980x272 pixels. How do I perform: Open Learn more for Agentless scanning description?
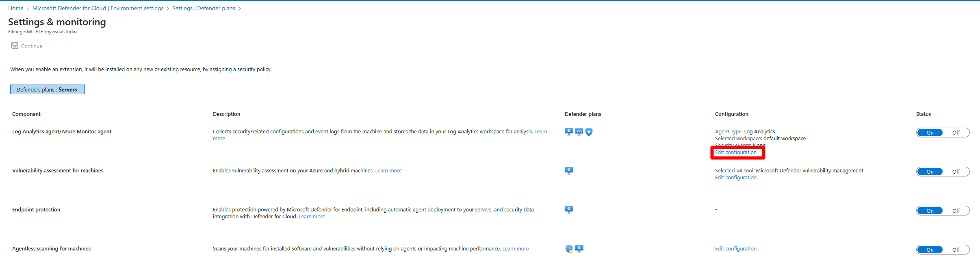coord(516,249)
